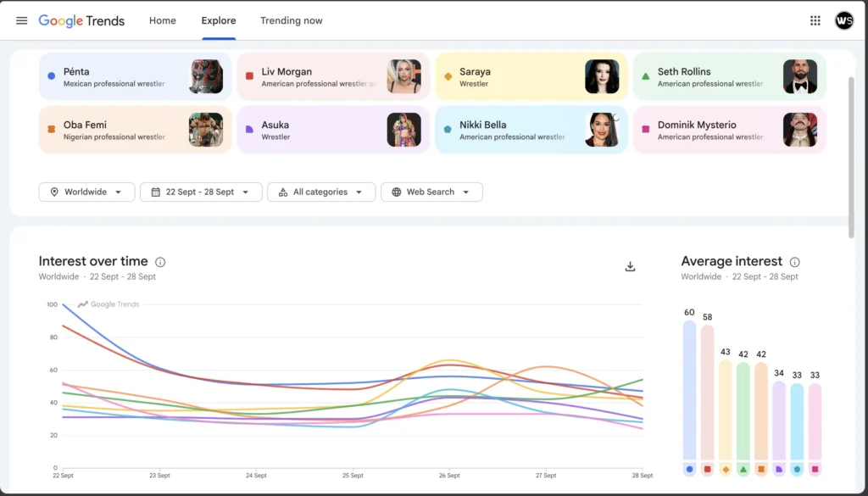This screenshot has height=496, width=868.
Task: Click the categories shapes icon
Action: coord(283,192)
